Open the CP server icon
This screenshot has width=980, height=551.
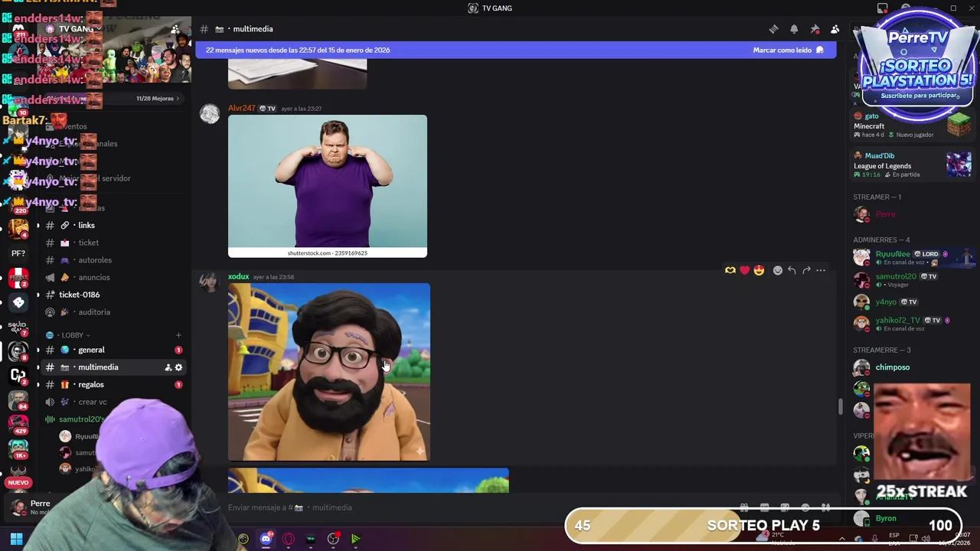pos(18,375)
